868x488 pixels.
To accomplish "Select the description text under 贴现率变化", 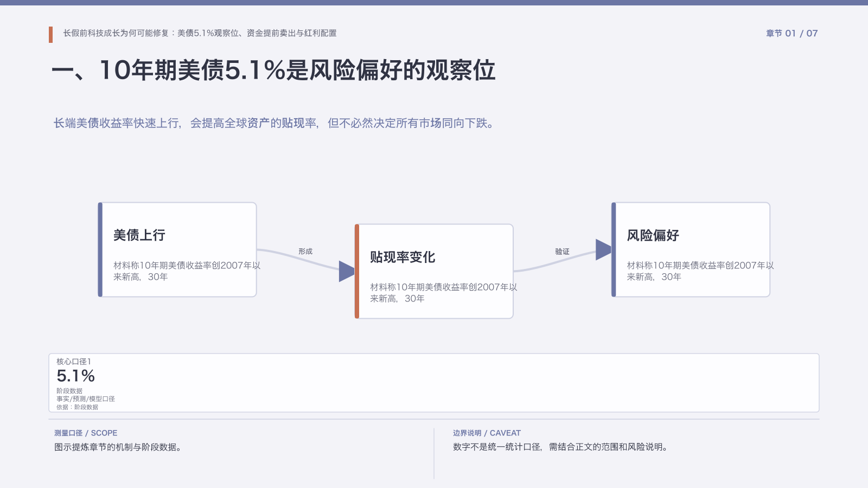I will pyautogui.click(x=444, y=293).
